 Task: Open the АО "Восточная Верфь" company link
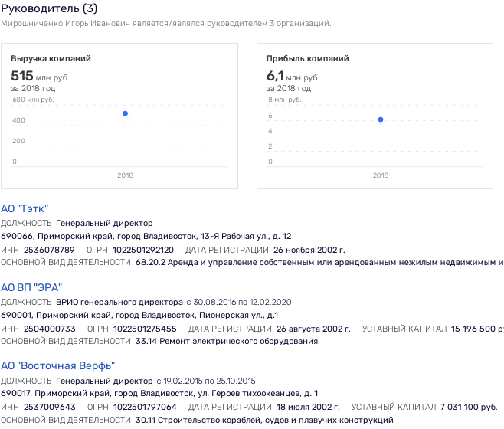point(58,365)
